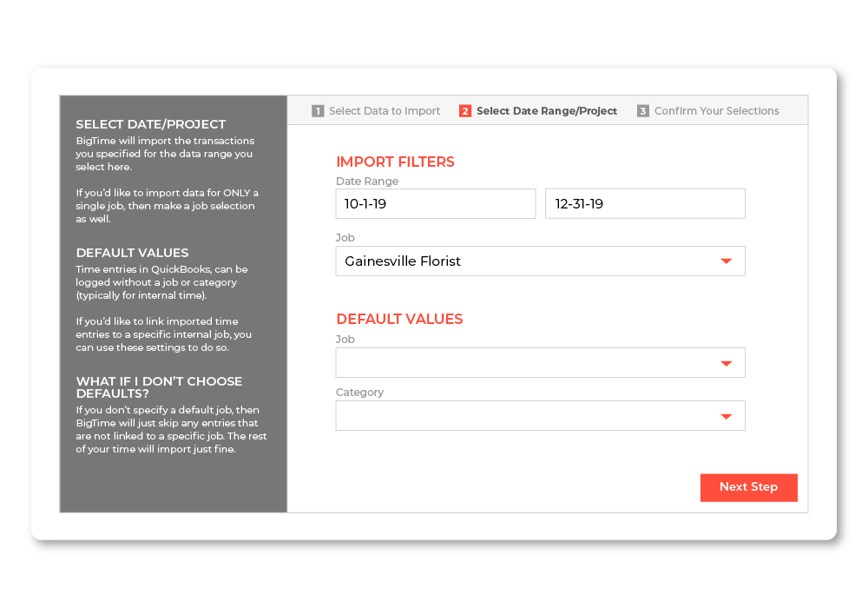
Task: Click the step 1 numbered square icon
Action: click(318, 111)
